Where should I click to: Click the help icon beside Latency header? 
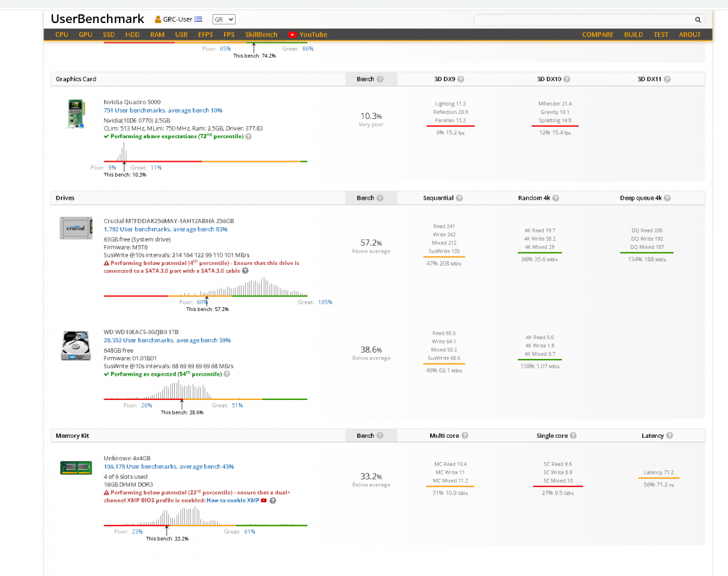[669, 436]
